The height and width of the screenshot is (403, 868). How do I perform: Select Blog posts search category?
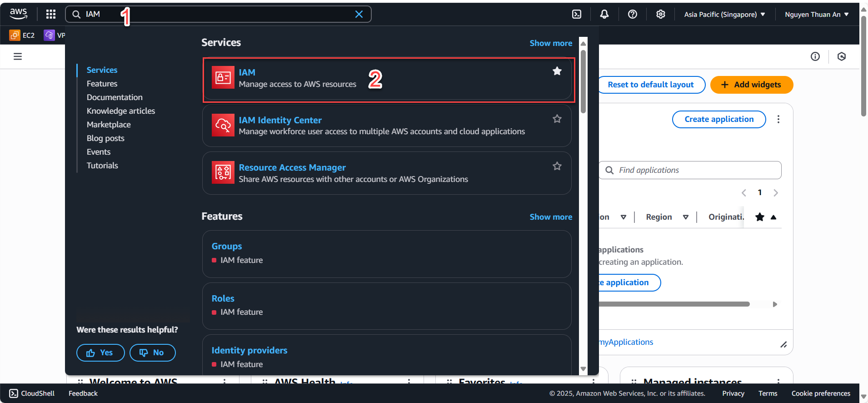105,138
